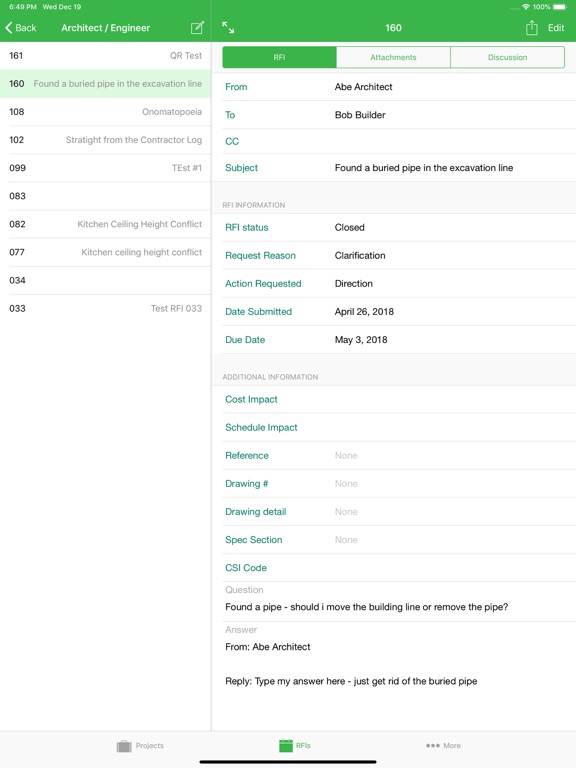Tap the Architect / Engineer header title
The width and height of the screenshot is (576, 768).
pos(105,28)
